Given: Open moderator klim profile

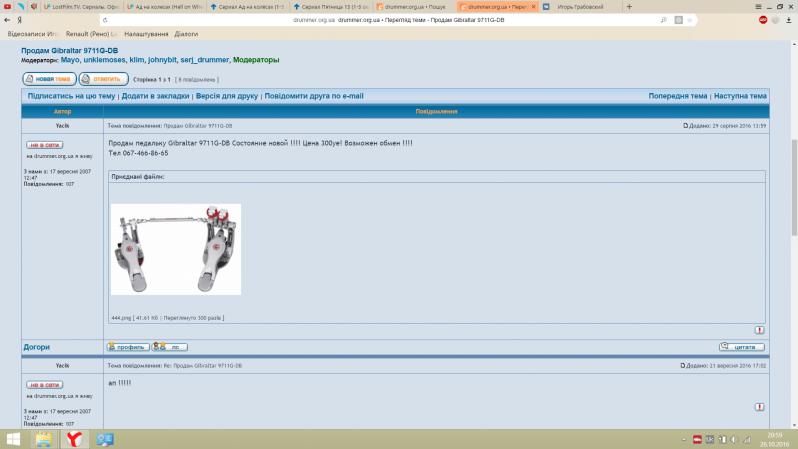Looking at the screenshot, I should pyautogui.click(x=136, y=60).
